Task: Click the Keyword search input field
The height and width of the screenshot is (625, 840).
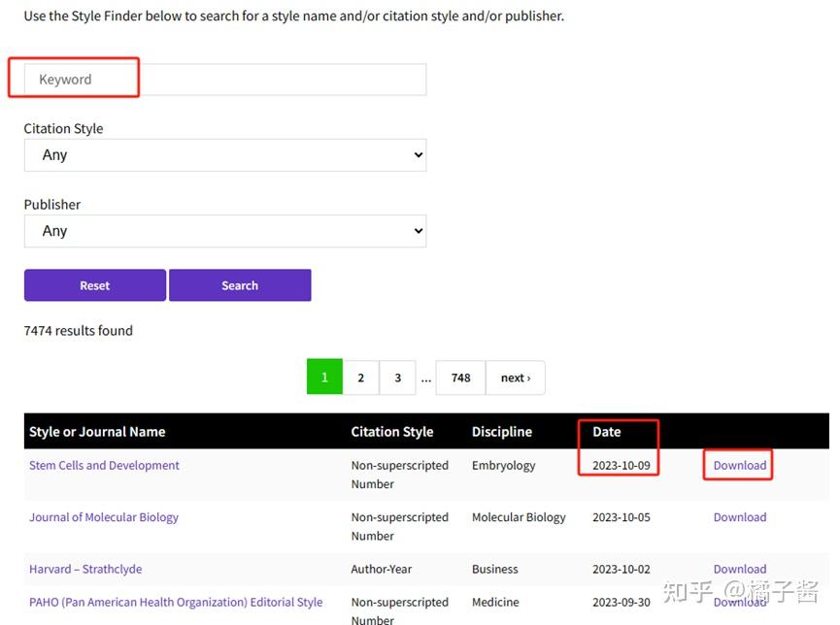Action: [x=225, y=80]
